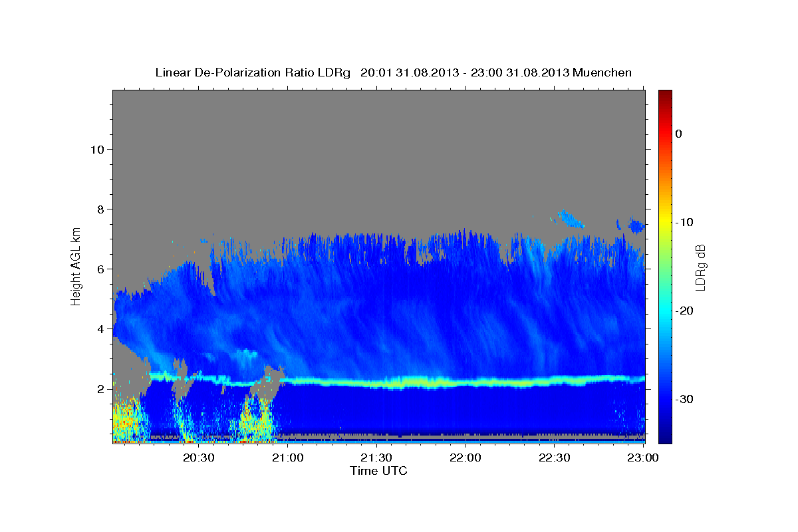Image resolution: width=798 pixels, height=532 pixels.
Task: Click the height tick label '6'
Action: tap(100, 269)
